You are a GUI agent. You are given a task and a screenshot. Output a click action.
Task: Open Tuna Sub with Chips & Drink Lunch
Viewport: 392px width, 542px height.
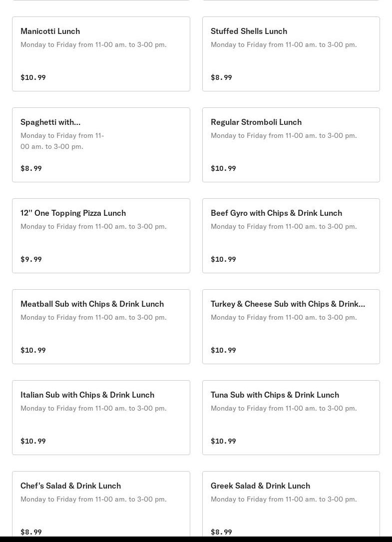(275, 395)
